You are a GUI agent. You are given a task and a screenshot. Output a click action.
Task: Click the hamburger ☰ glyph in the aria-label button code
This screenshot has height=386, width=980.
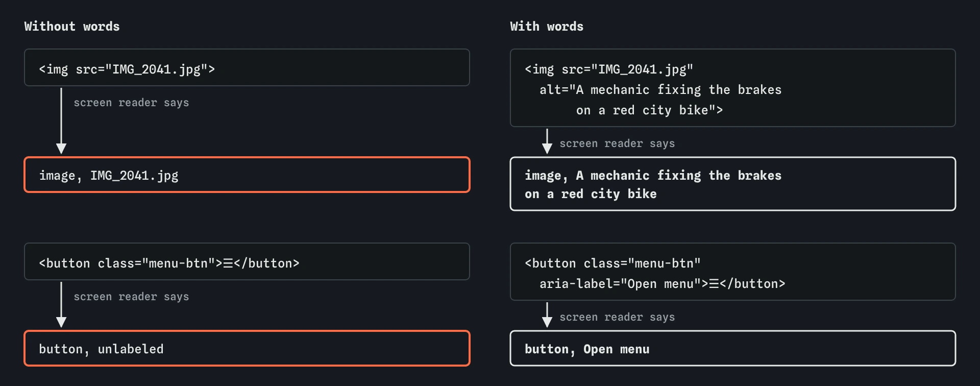[x=714, y=284]
